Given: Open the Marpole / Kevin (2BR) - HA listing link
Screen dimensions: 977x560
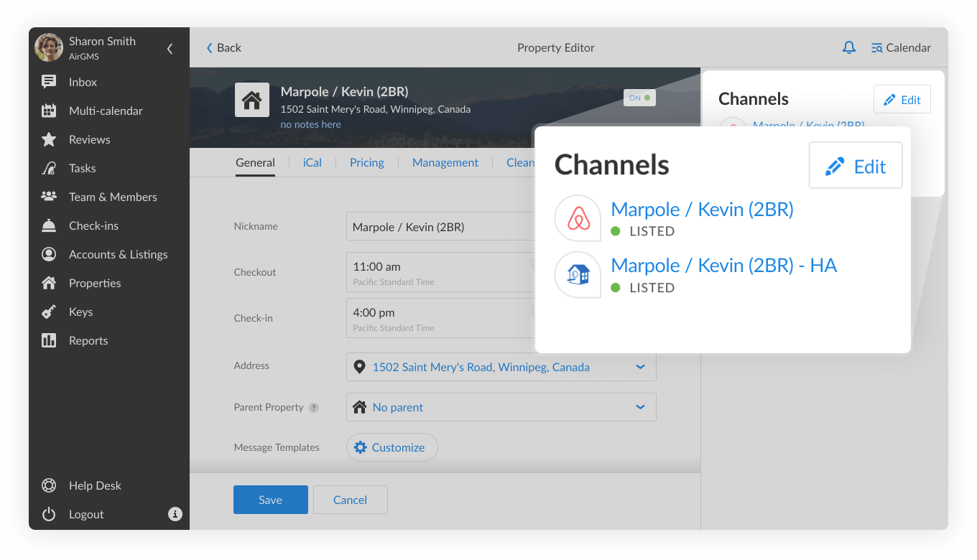Looking at the screenshot, I should pos(723,265).
